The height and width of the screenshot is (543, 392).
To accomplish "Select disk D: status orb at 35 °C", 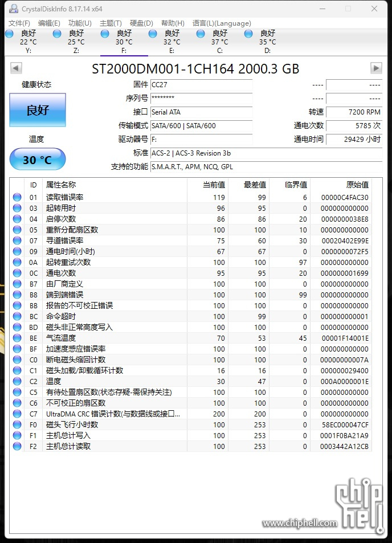I will [248, 34].
